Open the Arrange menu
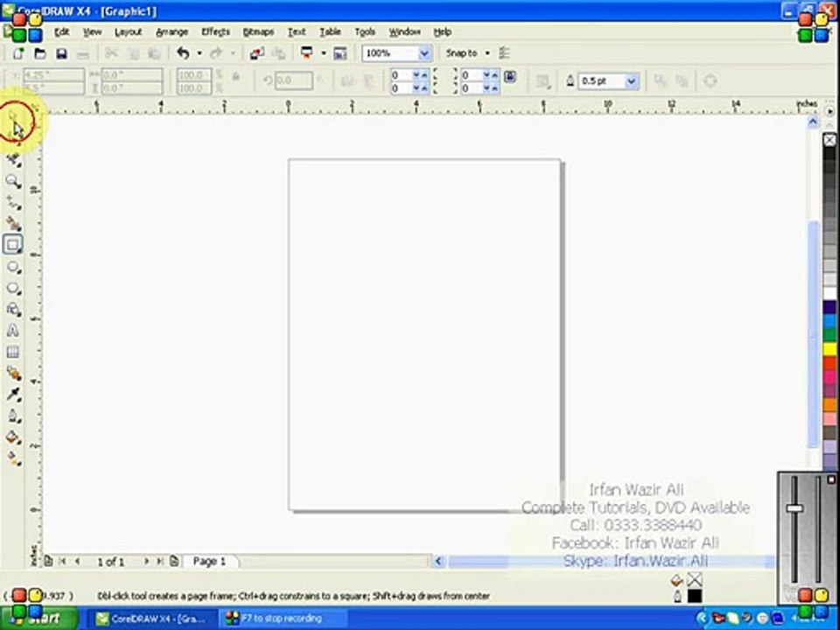Viewport: 840px width, 630px height. click(172, 32)
